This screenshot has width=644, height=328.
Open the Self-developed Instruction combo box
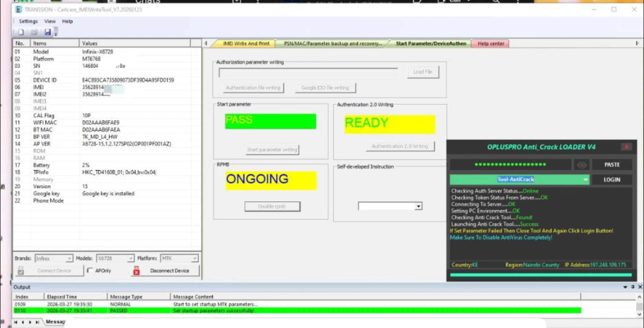click(x=390, y=206)
